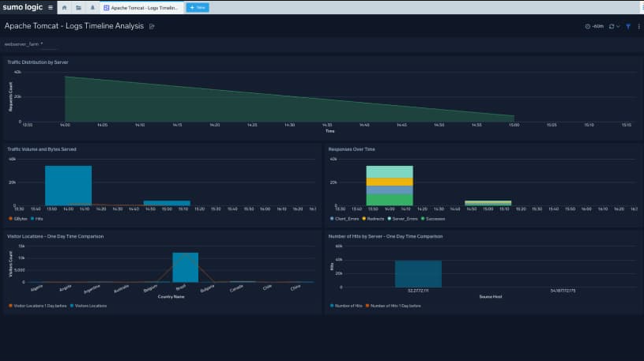Image resolution: width=644 pixels, height=361 pixels.
Task: Toggle the Hits legend series
Action: click(38, 218)
